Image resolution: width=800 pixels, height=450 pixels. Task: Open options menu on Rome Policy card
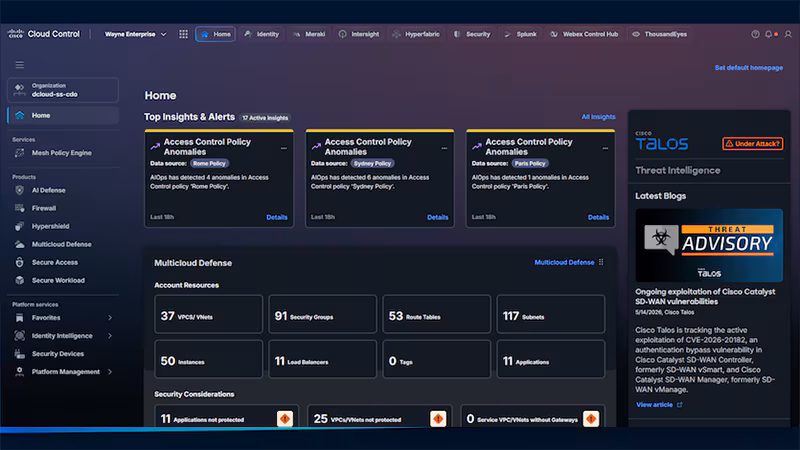(x=284, y=148)
